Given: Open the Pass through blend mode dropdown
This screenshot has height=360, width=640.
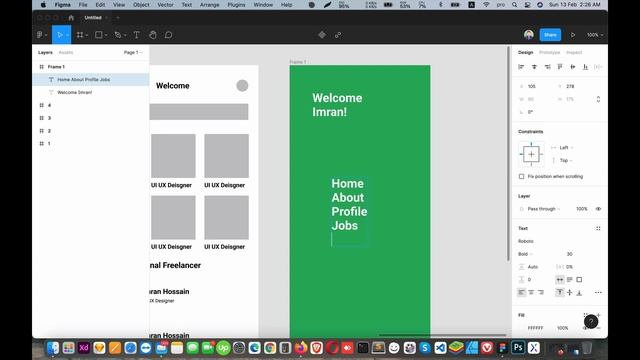Looking at the screenshot, I should coord(544,209).
